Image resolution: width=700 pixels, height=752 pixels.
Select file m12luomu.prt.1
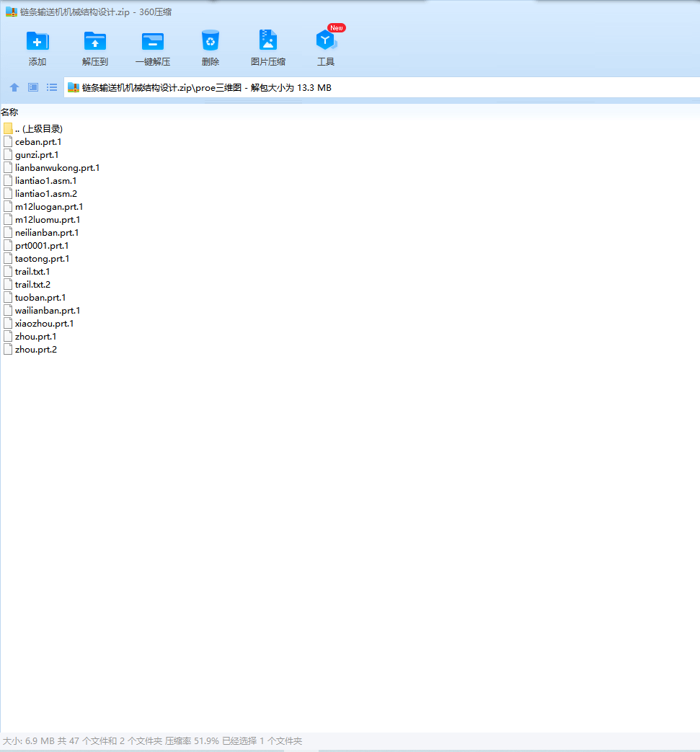pyautogui.click(x=48, y=220)
